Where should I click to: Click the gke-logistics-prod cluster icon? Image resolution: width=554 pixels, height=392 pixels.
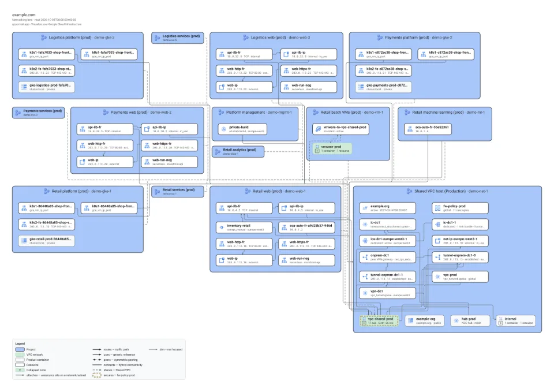click(24, 87)
